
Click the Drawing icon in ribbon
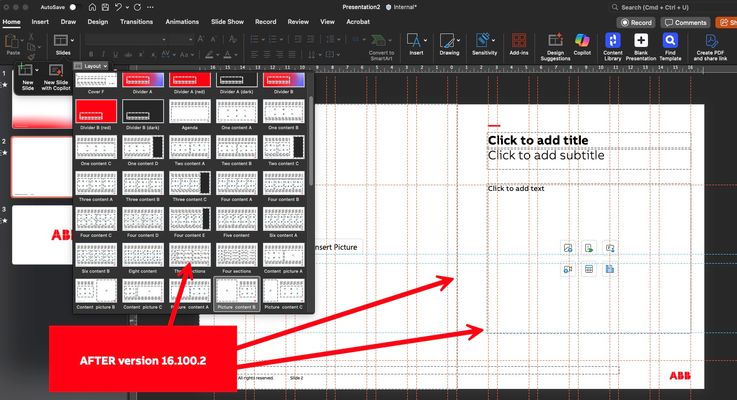point(447,40)
